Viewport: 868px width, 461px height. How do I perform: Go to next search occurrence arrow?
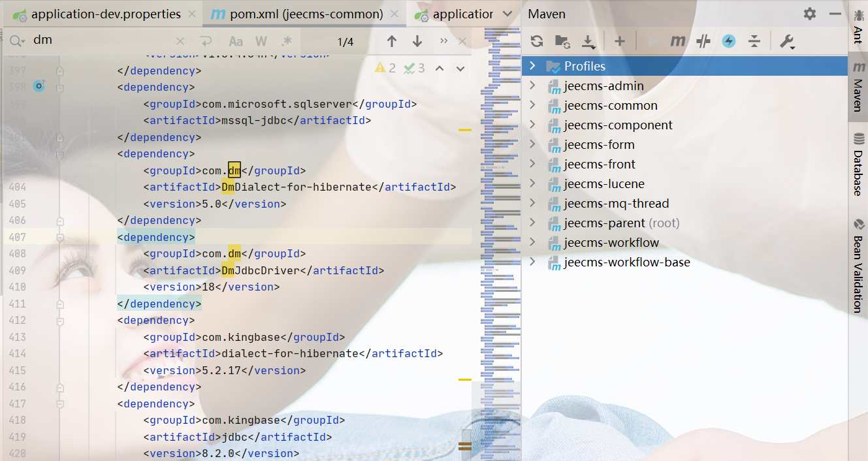(417, 41)
